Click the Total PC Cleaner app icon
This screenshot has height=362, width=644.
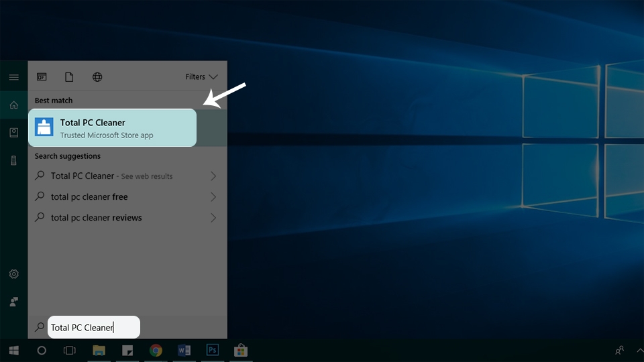[x=44, y=127]
